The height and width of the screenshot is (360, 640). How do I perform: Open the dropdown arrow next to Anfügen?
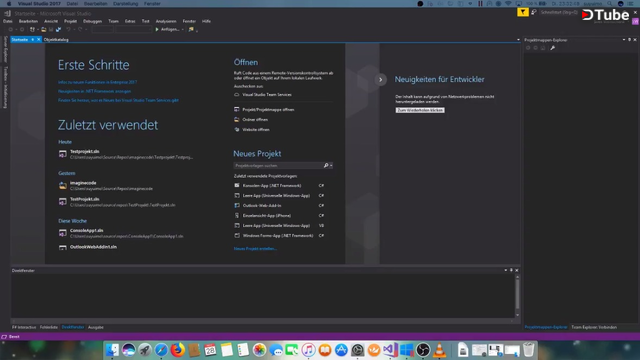tap(182, 29)
